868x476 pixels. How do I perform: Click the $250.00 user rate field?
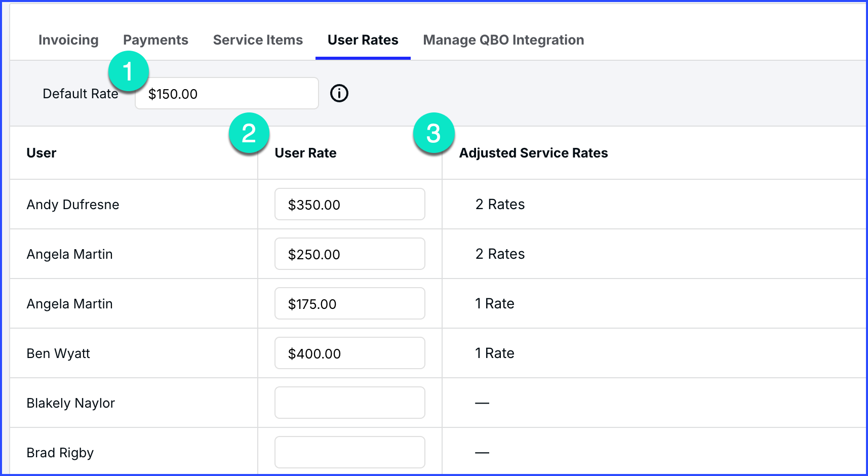[349, 254]
